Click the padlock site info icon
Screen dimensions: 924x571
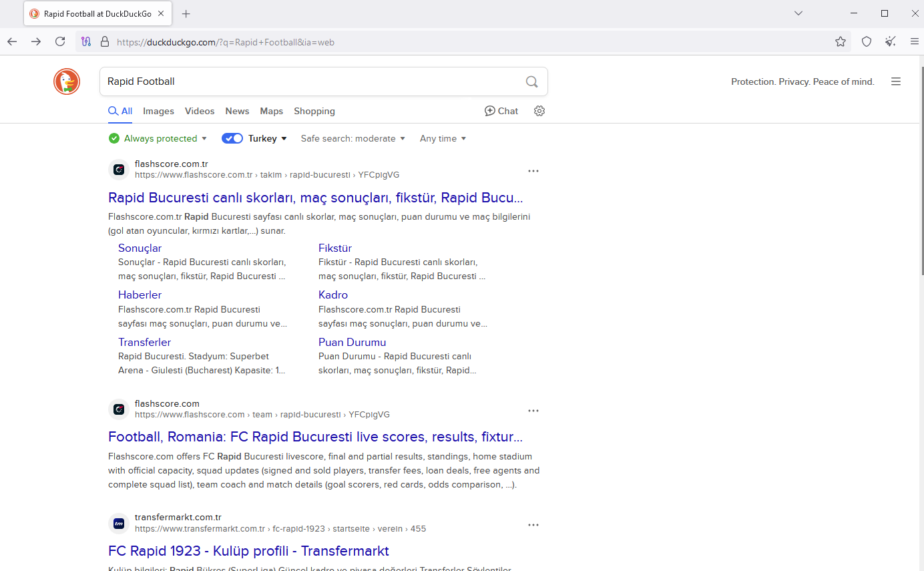tap(104, 41)
